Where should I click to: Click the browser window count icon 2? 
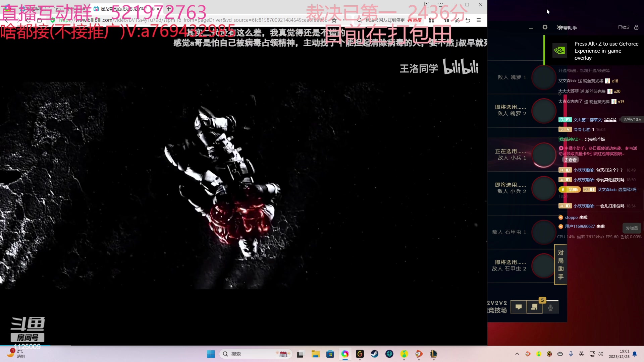pyautogui.click(x=426, y=5)
